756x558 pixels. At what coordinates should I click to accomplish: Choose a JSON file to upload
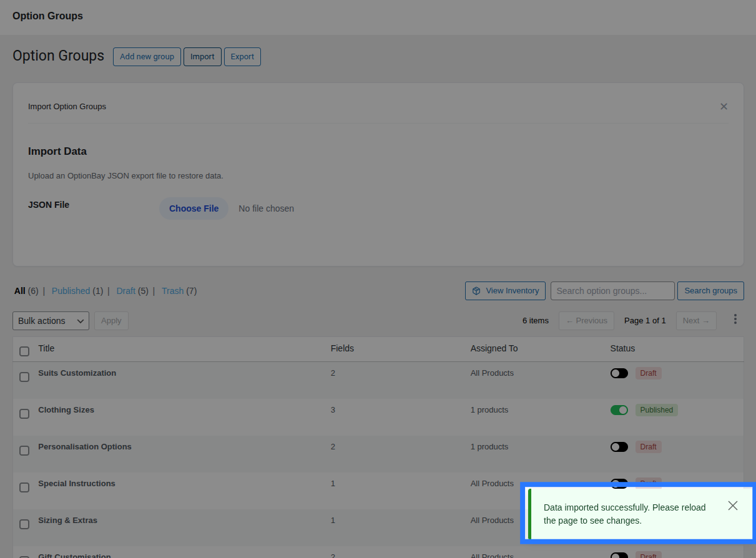[194, 208]
